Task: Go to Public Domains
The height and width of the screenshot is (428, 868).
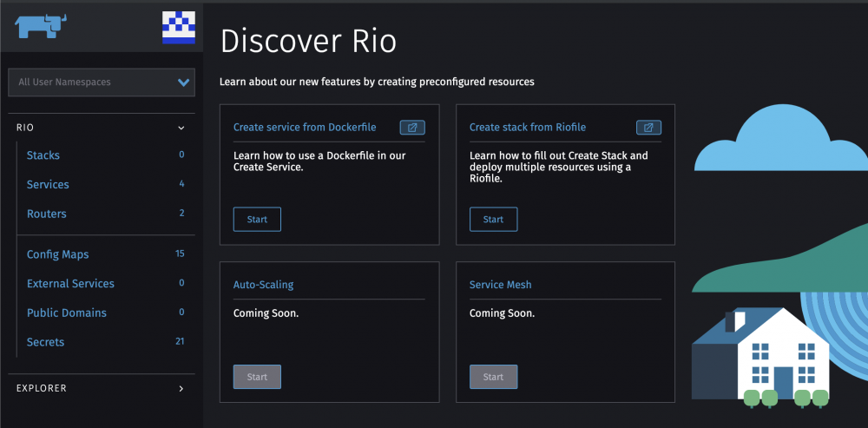Action: tap(67, 313)
